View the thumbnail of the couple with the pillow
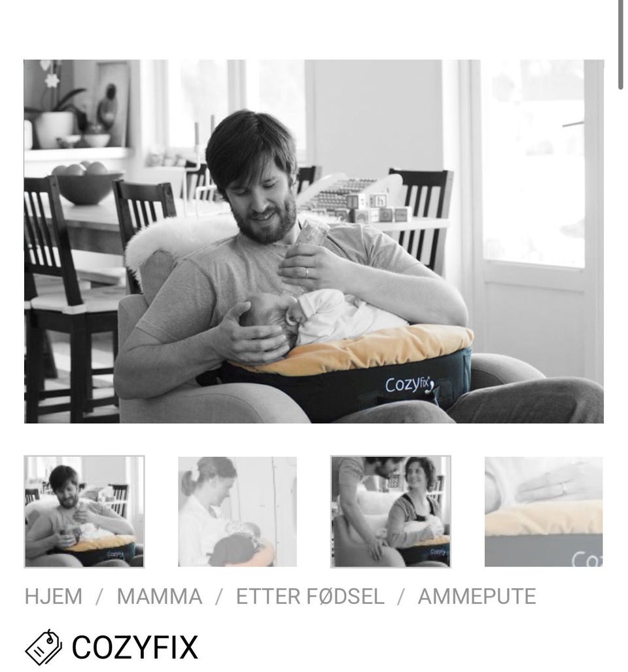 [391, 512]
